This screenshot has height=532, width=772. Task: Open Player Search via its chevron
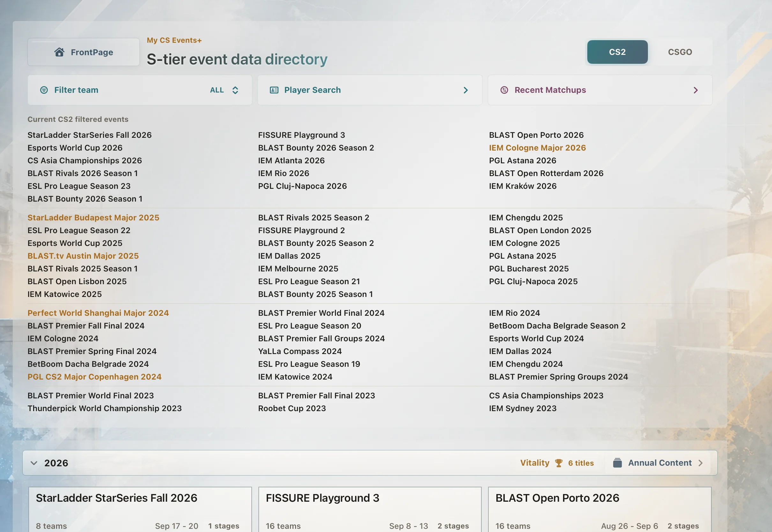466,90
